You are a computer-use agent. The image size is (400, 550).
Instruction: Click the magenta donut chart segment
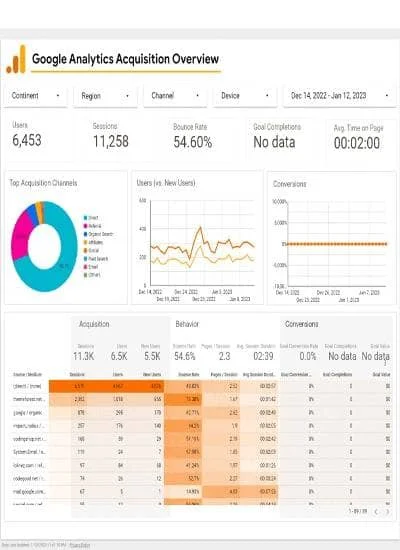pos(20,236)
